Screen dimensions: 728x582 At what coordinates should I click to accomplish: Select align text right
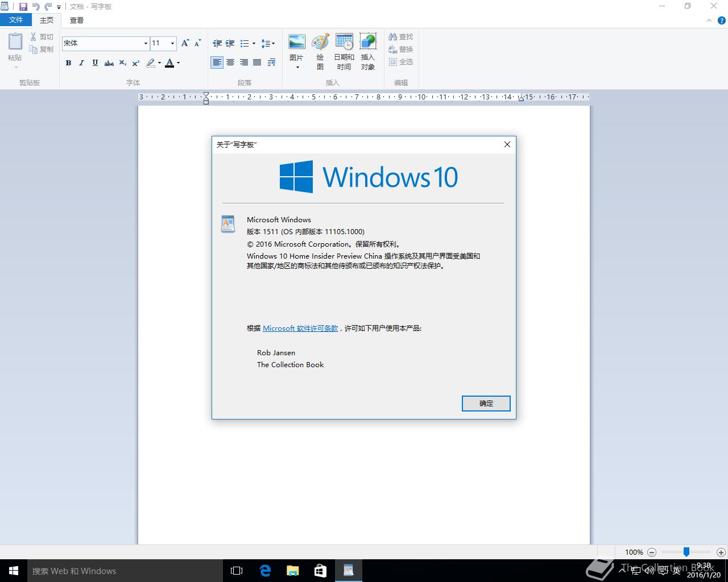(244, 63)
